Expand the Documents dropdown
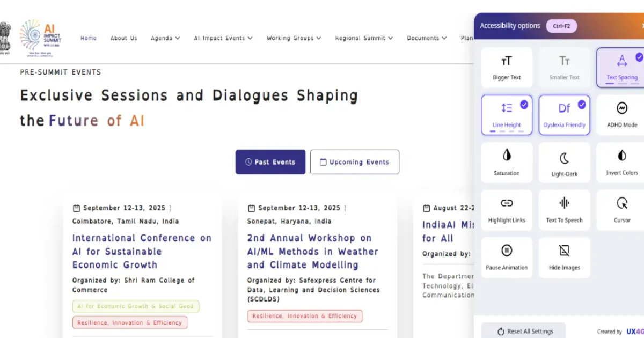This screenshot has width=644, height=338. pyautogui.click(x=426, y=38)
